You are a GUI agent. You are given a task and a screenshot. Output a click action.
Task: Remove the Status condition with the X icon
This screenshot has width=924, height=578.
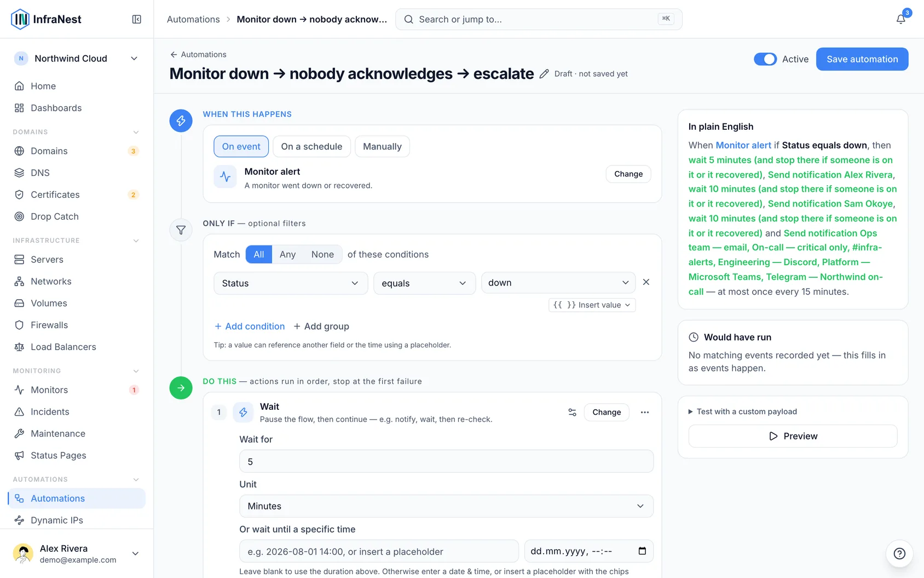point(646,282)
